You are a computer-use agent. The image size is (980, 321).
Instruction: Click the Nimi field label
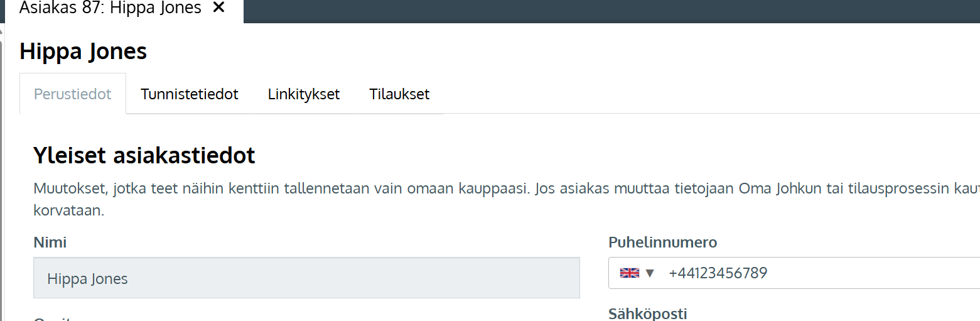[x=50, y=242]
